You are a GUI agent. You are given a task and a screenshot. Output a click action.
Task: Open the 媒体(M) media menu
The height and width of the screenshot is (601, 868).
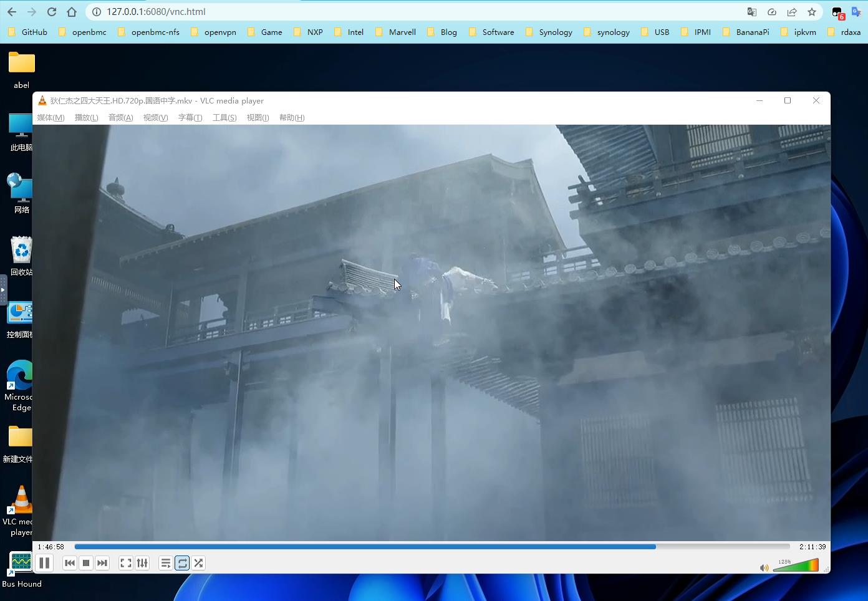click(51, 117)
